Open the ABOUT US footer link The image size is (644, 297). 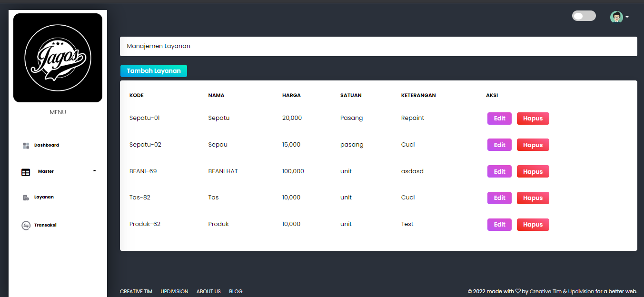pos(208,291)
